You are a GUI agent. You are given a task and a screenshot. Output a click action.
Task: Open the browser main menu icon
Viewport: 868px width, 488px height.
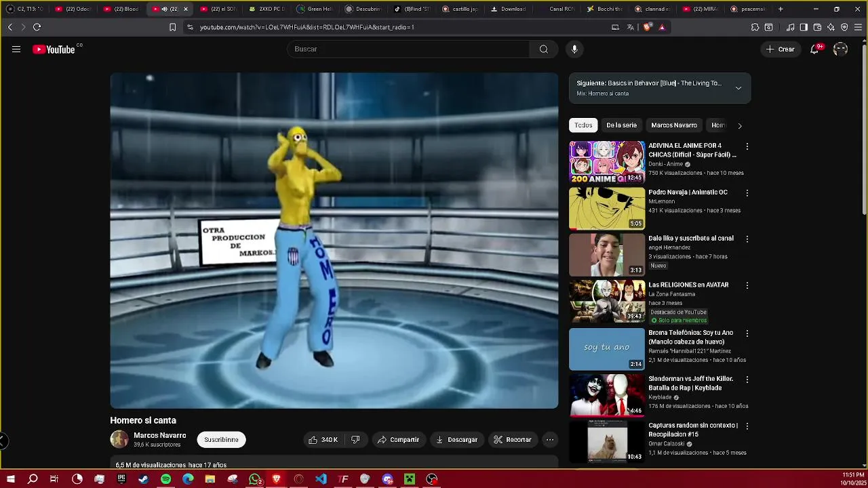coord(858,27)
